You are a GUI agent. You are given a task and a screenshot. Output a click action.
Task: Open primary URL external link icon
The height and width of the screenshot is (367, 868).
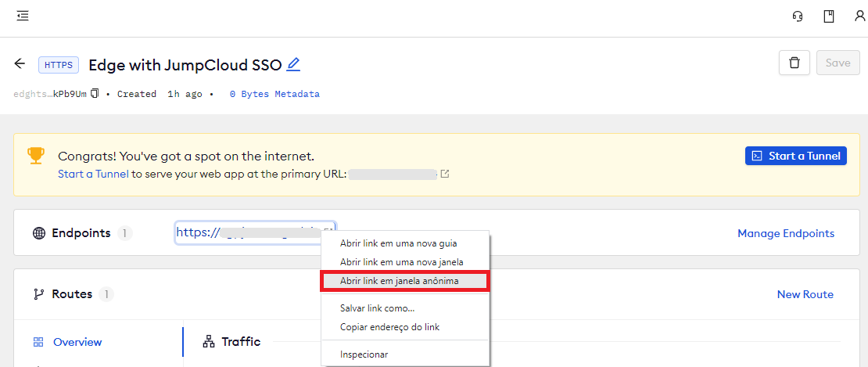click(x=444, y=174)
